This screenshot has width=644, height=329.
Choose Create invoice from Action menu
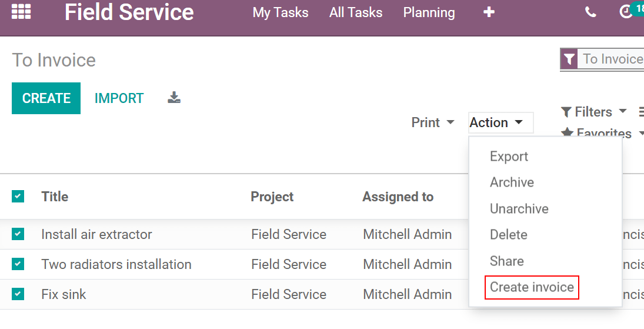[x=532, y=287]
